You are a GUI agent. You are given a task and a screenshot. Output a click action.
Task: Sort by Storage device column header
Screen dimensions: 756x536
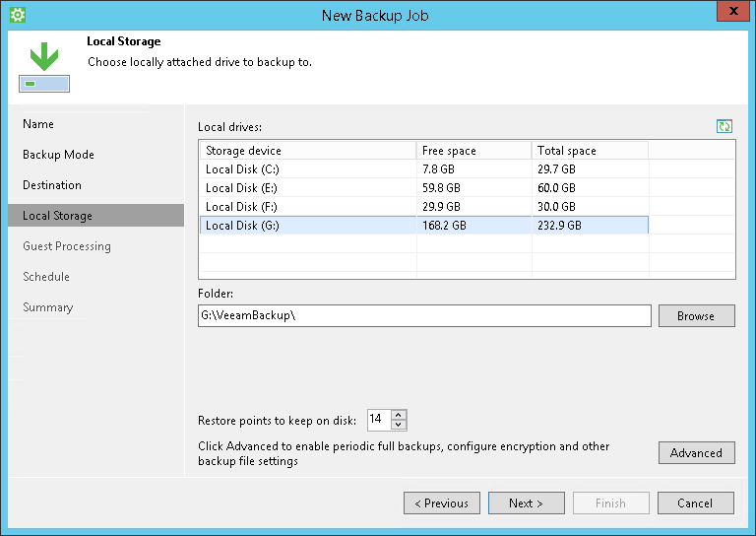tap(308, 151)
